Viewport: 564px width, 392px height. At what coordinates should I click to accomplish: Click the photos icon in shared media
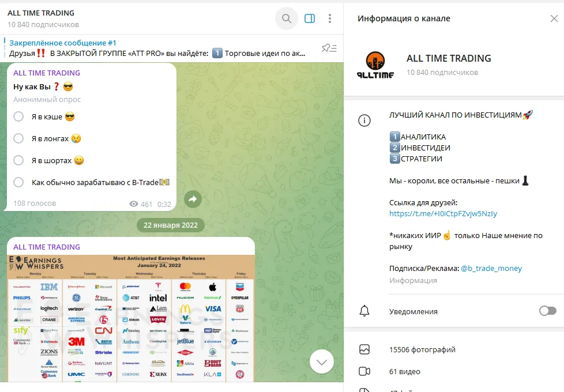click(x=364, y=349)
